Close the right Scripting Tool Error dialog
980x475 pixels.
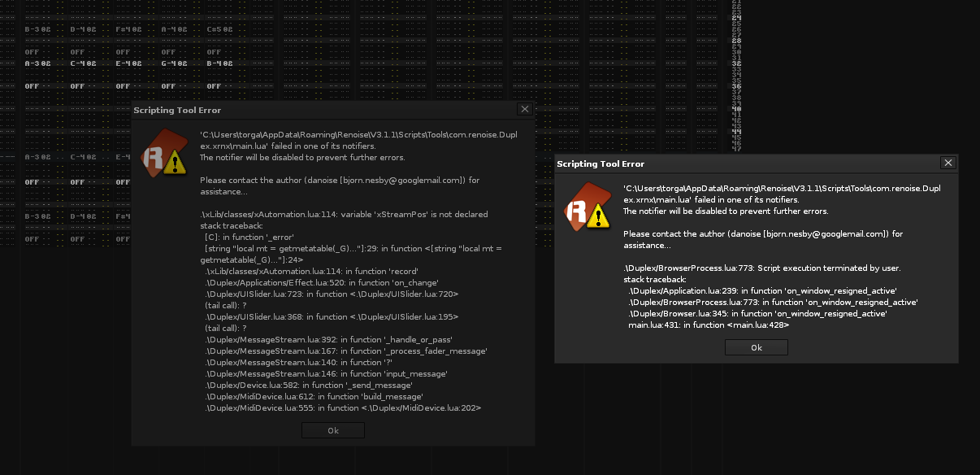tap(948, 163)
